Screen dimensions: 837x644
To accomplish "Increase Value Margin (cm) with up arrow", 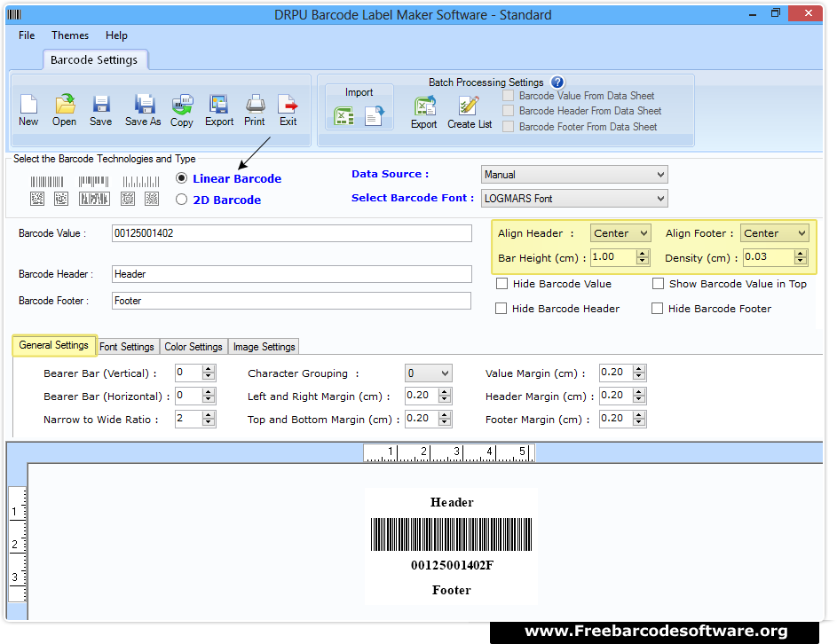I will pyautogui.click(x=639, y=369).
